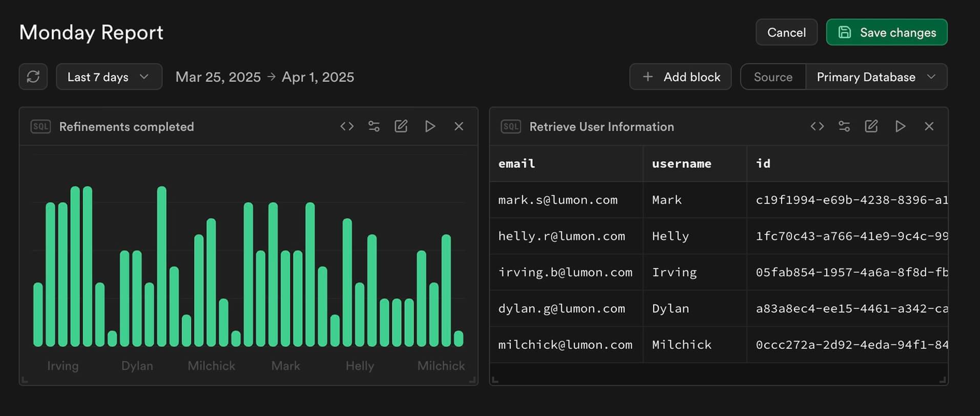Click the resize handle at chart block's bottom-left
The height and width of the screenshot is (416, 980).
[x=25, y=380]
